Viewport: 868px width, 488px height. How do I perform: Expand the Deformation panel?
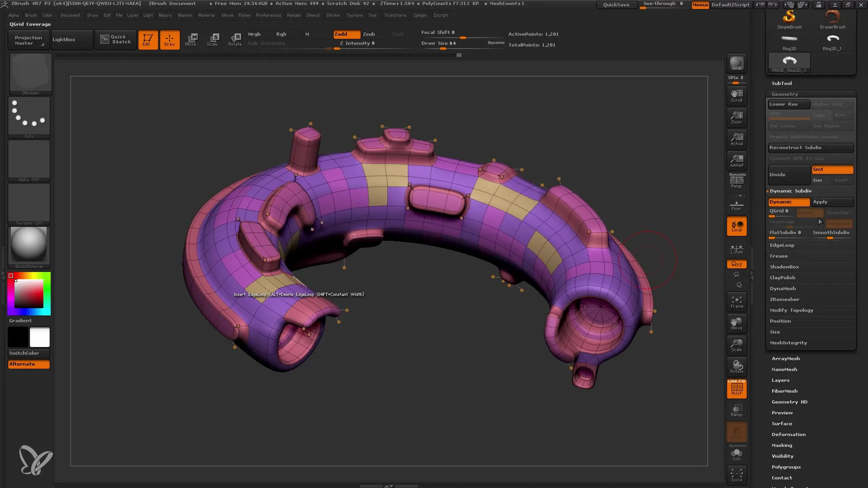click(788, 434)
